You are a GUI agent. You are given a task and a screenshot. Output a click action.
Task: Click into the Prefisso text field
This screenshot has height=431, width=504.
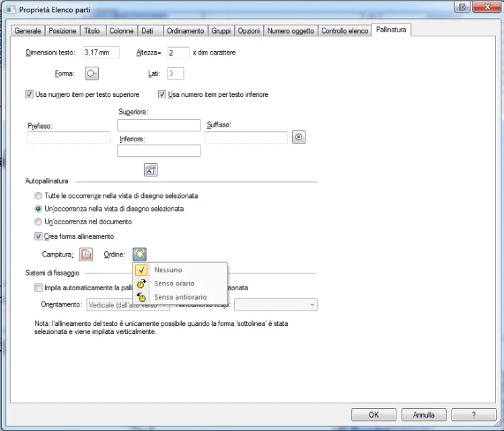[69, 138]
